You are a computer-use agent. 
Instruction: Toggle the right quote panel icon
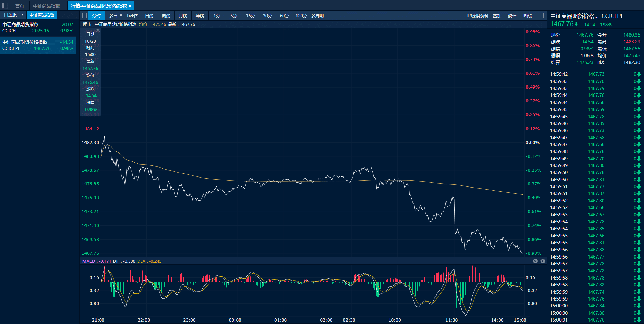542,16
